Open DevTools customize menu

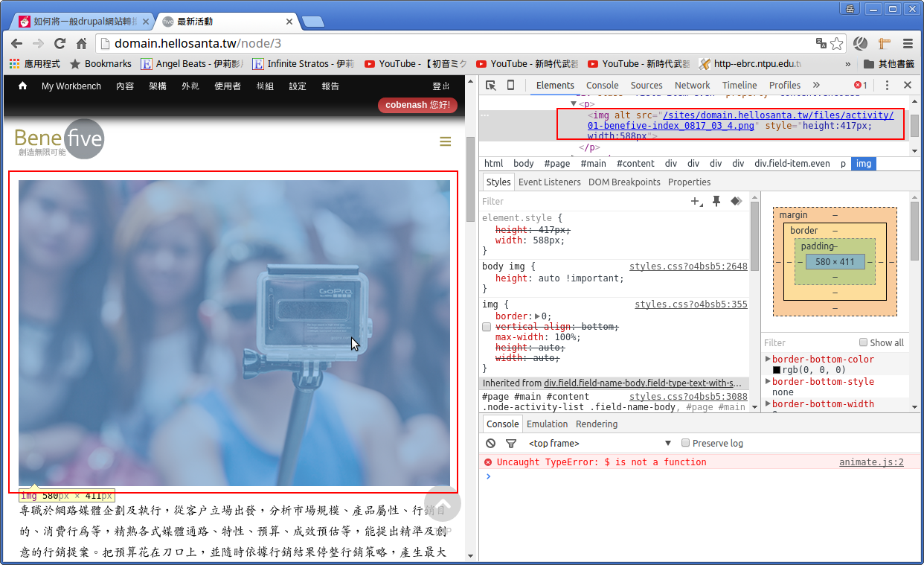pos(888,86)
